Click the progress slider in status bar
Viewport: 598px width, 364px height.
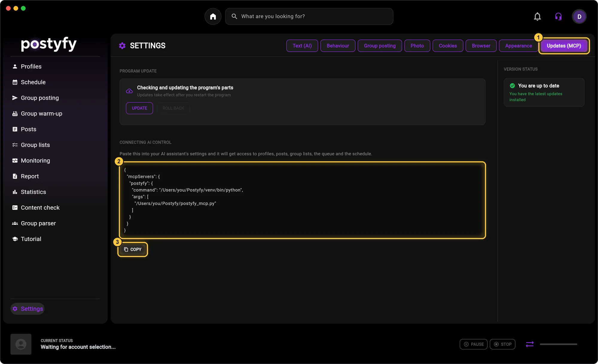(x=558, y=344)
